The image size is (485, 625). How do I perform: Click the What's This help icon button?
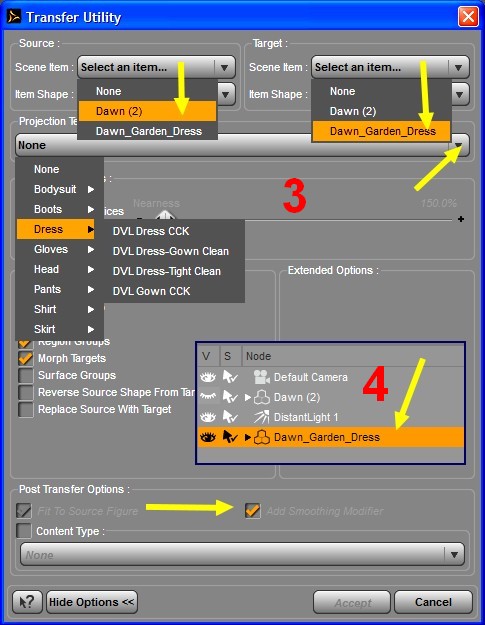[27, 602]
